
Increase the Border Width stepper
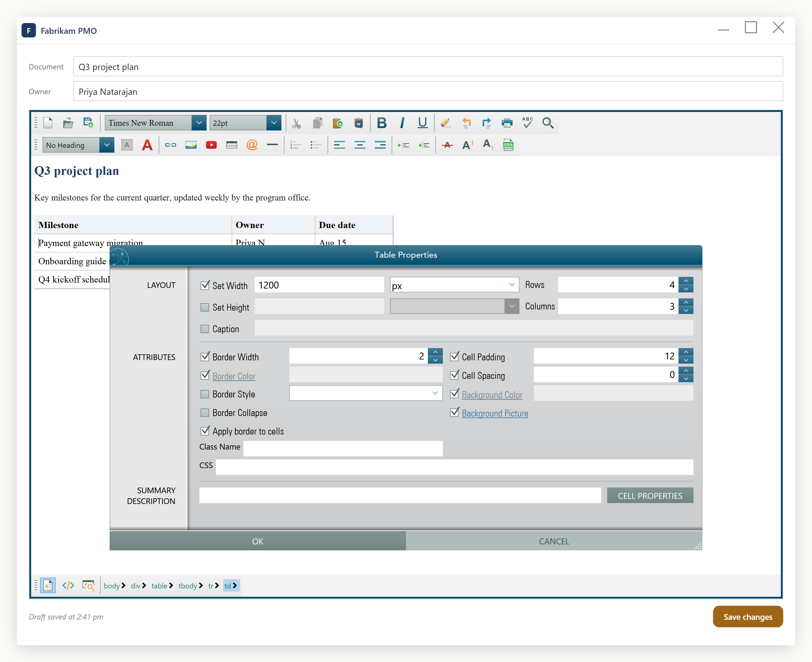tap(435, 352)
